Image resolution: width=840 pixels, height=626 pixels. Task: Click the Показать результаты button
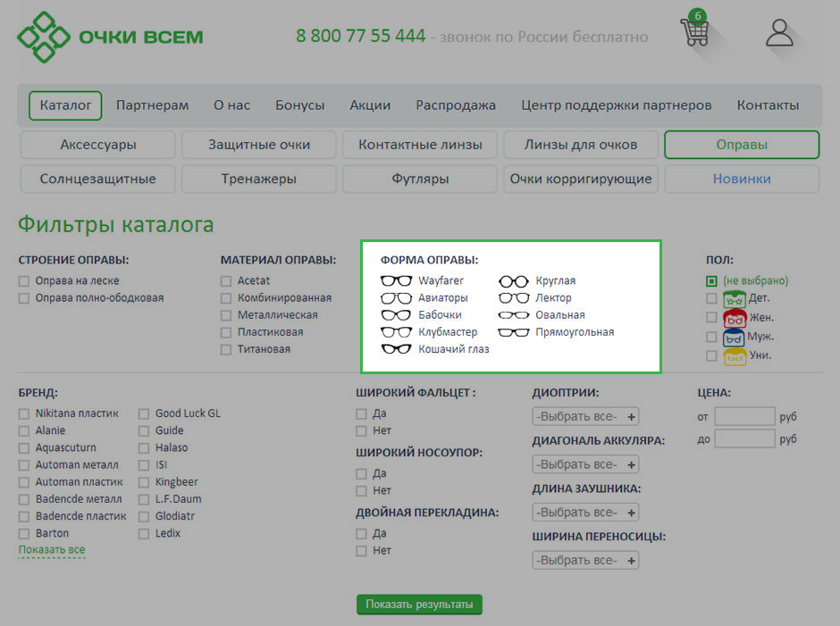click(419, 605)
